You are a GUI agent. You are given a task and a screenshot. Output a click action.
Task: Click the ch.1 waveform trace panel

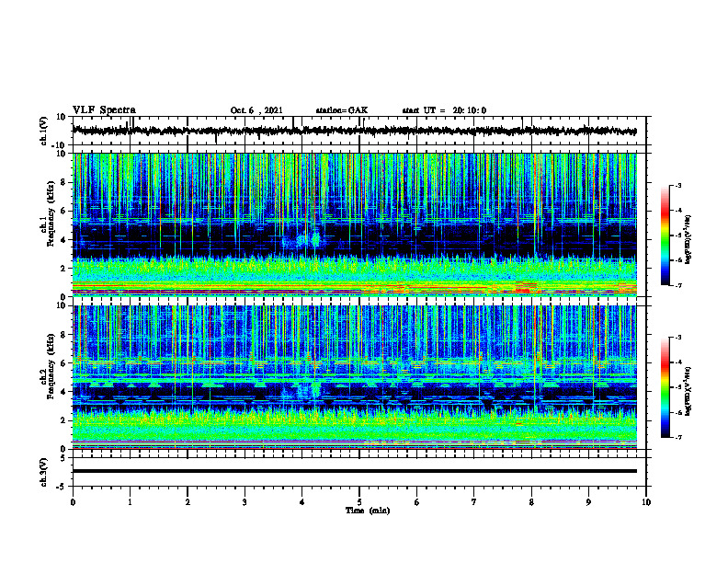click(359, 131)
